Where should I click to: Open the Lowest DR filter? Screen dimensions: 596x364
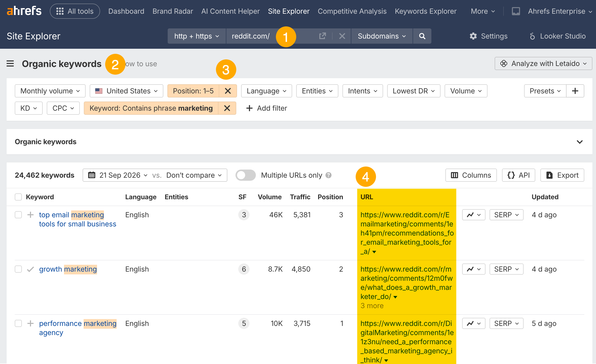[414, 91]
